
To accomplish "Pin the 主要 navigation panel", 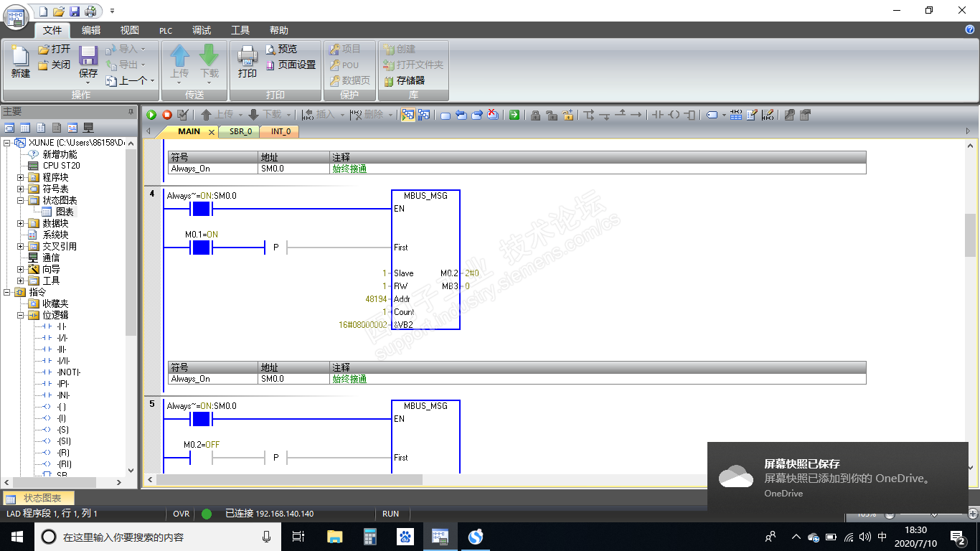I will coord(131,111).
